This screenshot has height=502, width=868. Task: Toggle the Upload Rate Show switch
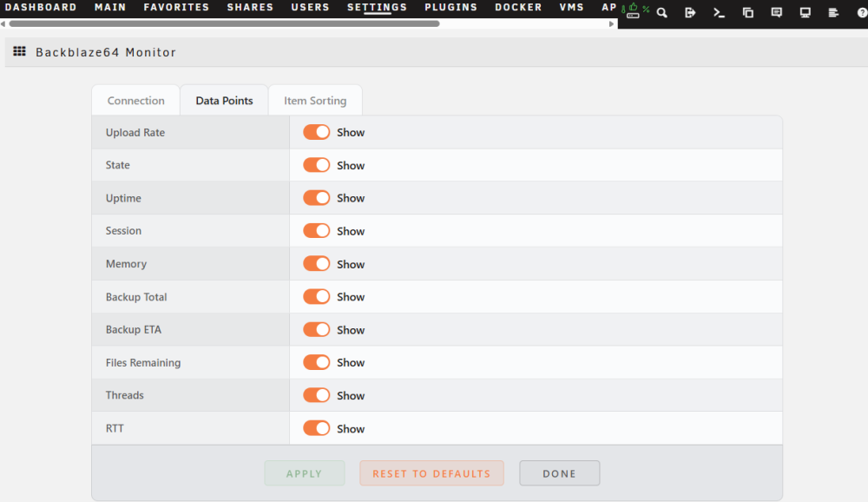316,132
